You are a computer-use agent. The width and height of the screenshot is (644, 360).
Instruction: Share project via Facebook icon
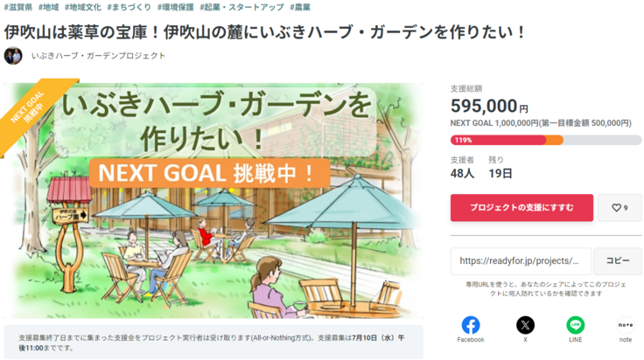coord(471,325)
